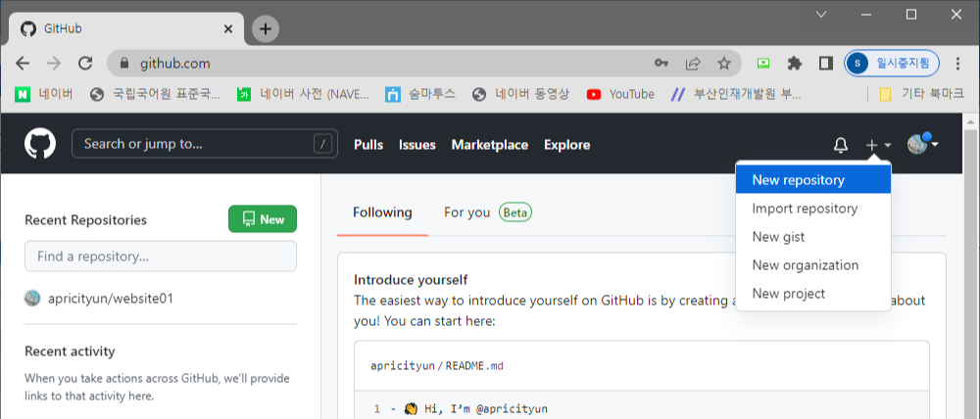Select the GitHub browser tab
Screen dimensions: 980x419
pyautogui.click(x=126, y=28)
